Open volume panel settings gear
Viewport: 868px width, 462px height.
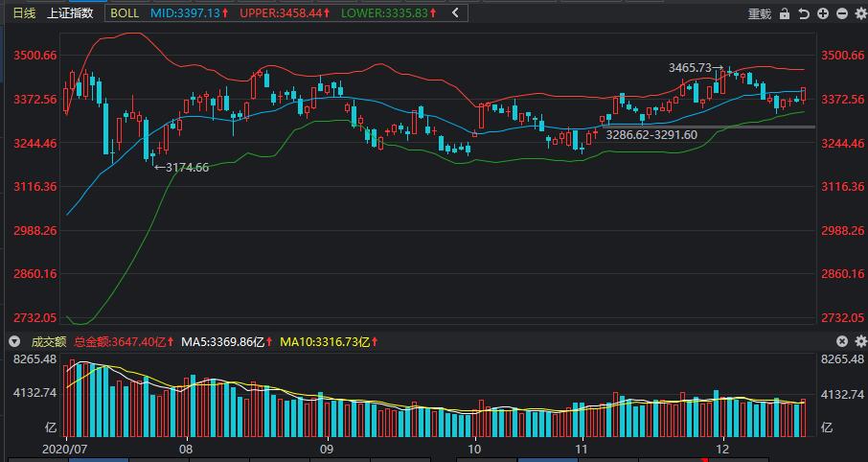coord(860,341)
